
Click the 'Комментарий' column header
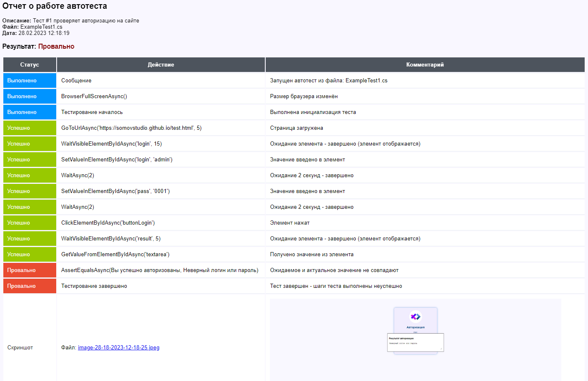425,65
